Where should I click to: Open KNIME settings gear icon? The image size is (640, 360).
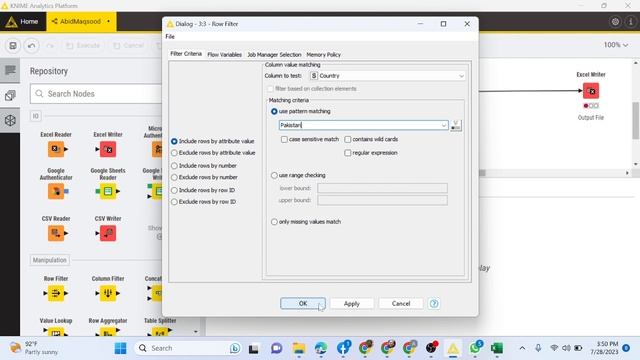(615, 22)
